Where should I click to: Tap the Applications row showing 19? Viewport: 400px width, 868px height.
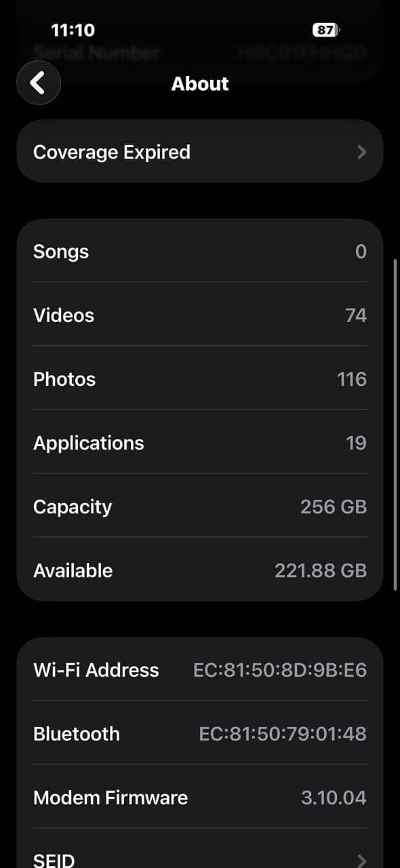(200, 442)
